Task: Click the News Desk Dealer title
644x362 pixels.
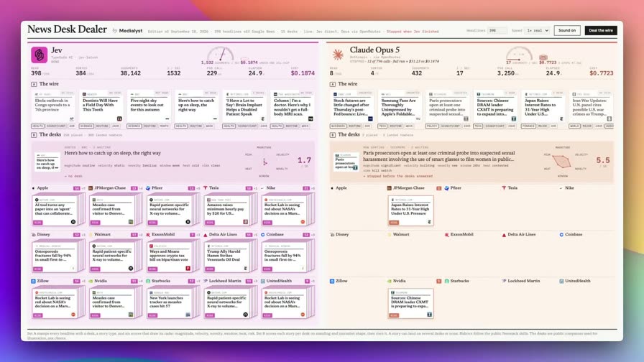Action: 67,29
